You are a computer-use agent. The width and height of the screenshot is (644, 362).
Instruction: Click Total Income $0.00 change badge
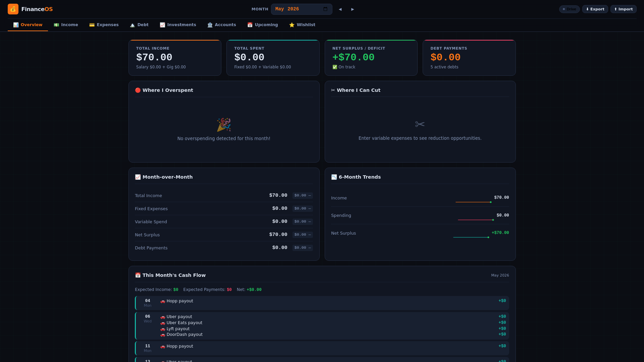tap(303, 195)
